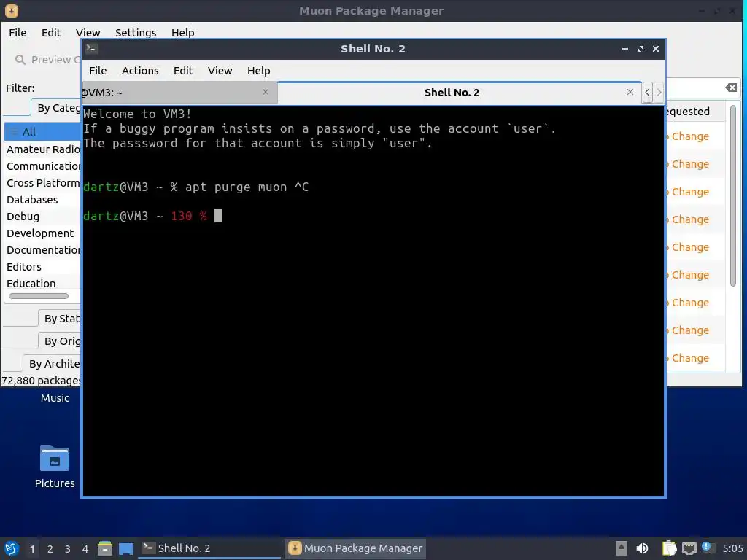
Task: Open the update notifier tray icon
Action: (x=707, y=548)
